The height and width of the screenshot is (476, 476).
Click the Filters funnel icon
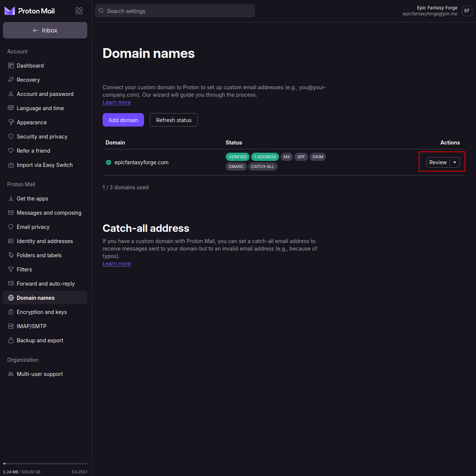tap(11, 270)
